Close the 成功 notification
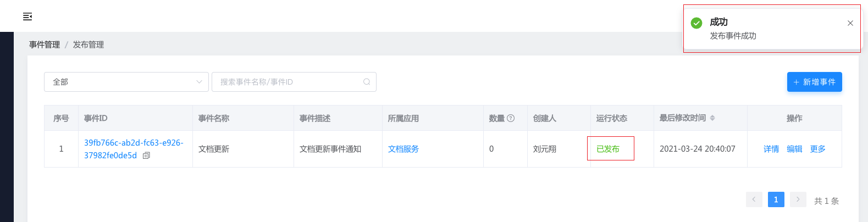This screenshot has width=868, height=222. [850, 23]
